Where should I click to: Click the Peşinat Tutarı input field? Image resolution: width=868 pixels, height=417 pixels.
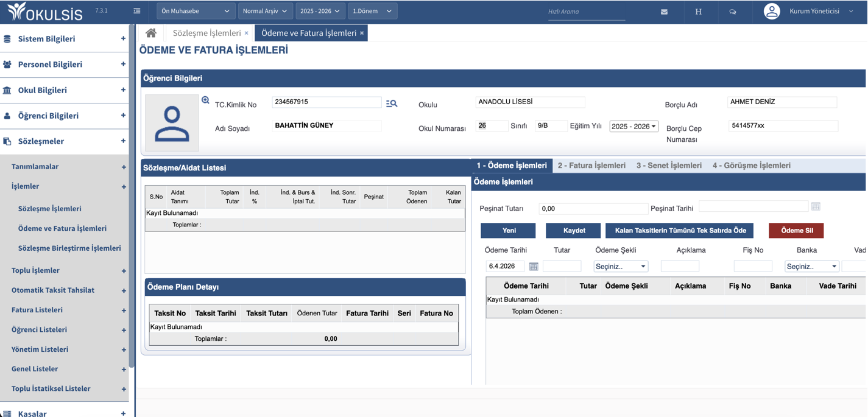pos(593,208)
